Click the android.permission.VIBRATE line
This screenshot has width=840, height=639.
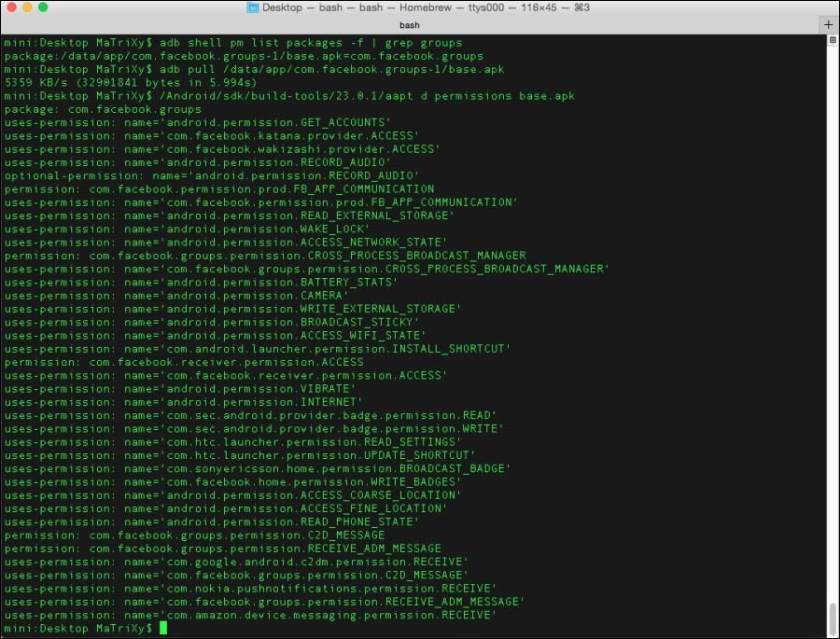pyautogui.click(x=180, y=389)
